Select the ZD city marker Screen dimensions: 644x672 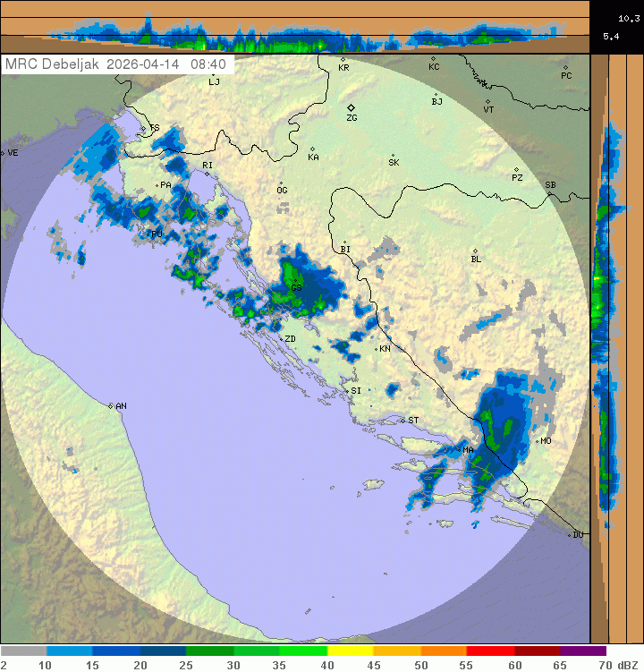(280, 339)
